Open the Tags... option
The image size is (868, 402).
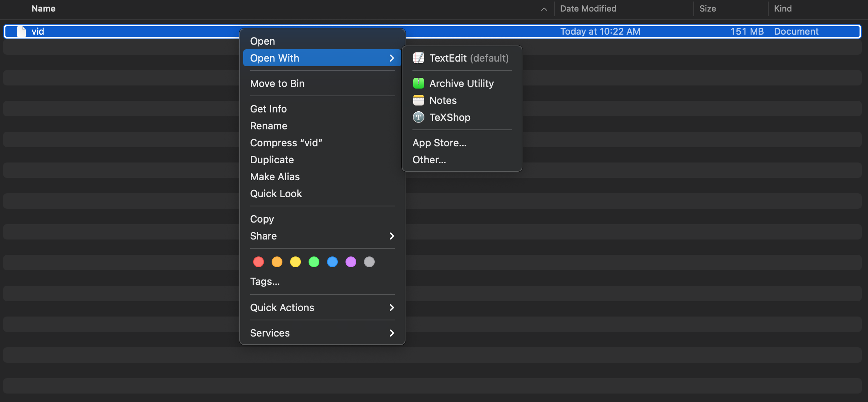tap(322, 281)
